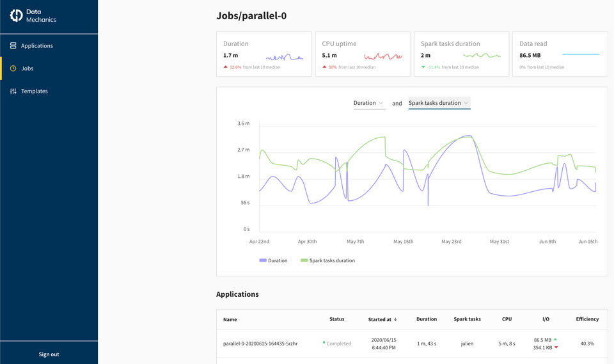Open the Spark tasks duration dropdown
Viewport: 614px width, 364px height.
(x=439, y=103)
